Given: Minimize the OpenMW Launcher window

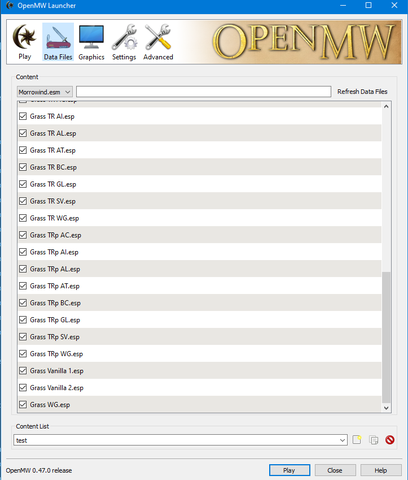Looking at the screenshot, I should (343, 5).
